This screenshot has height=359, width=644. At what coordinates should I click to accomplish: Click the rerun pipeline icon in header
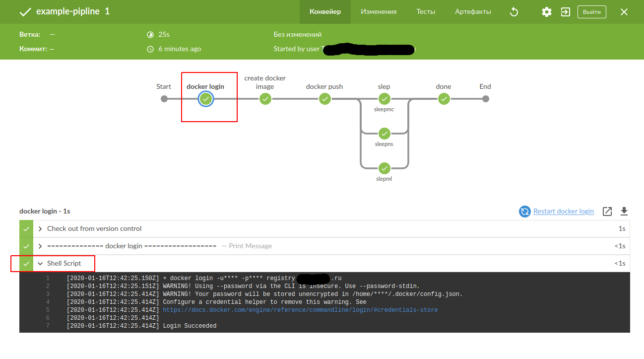tap(514, 12)
